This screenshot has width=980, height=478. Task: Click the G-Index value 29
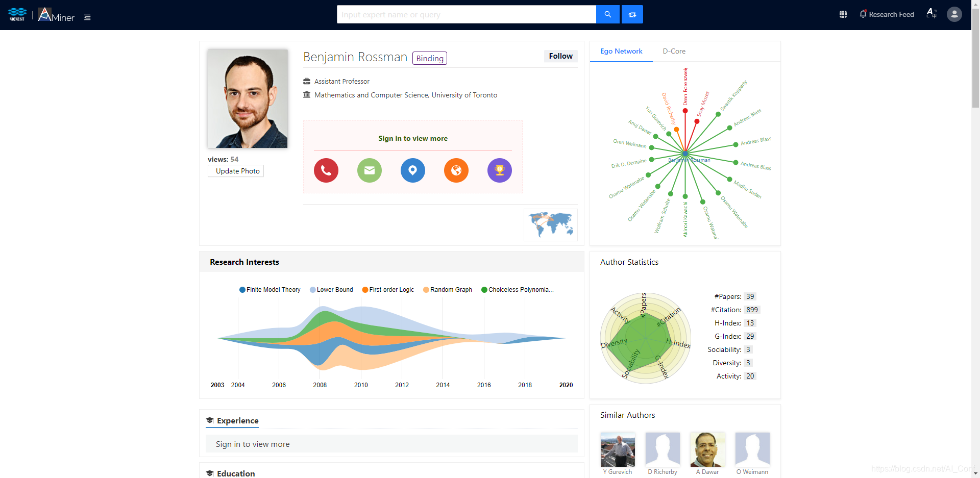(750, 336)
